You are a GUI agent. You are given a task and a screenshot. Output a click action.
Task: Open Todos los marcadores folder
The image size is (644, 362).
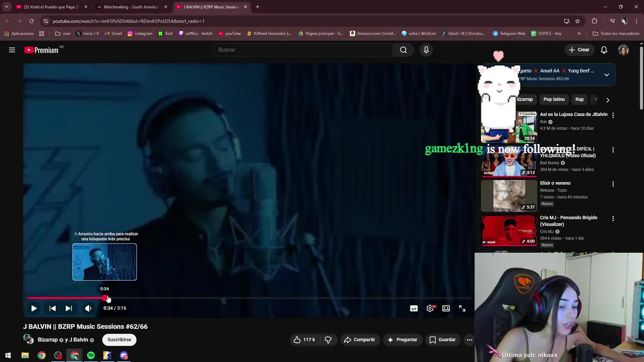point(616,34)
